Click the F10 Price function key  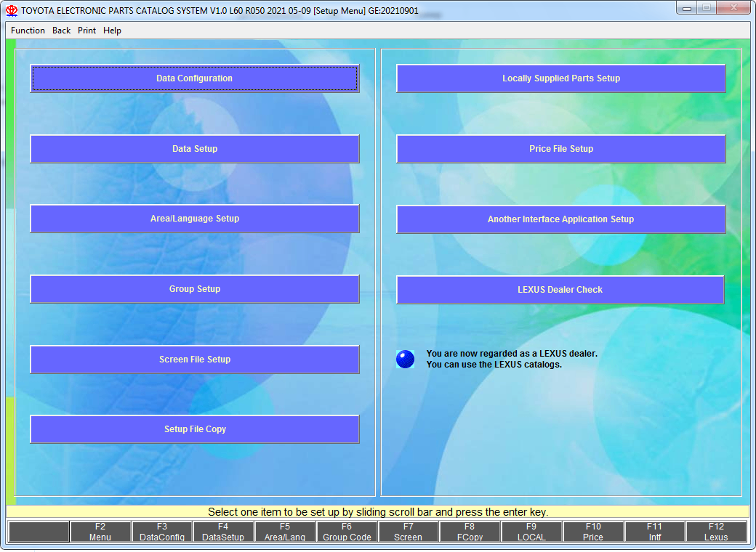point(593,532)
